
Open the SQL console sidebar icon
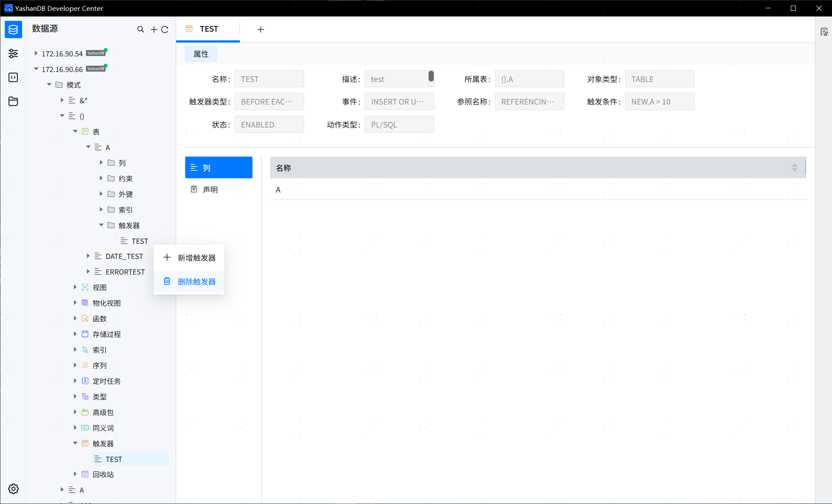tap(13, 77)
